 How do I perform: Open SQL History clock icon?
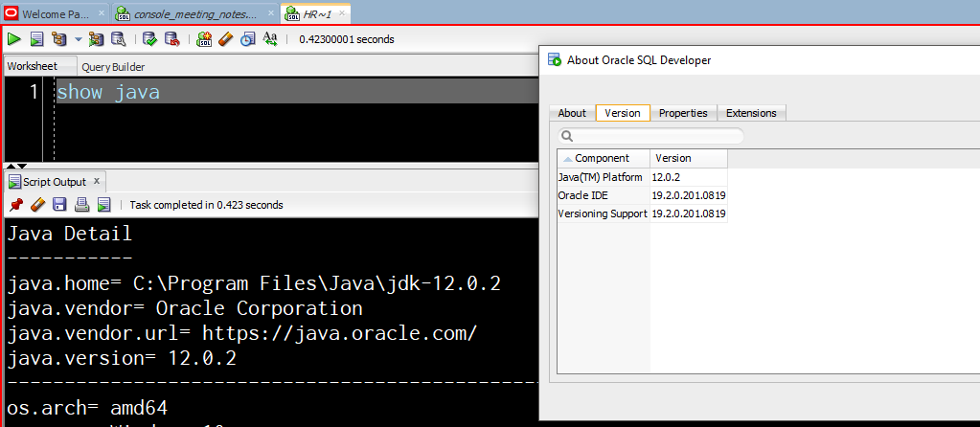(x=248, y=39)
